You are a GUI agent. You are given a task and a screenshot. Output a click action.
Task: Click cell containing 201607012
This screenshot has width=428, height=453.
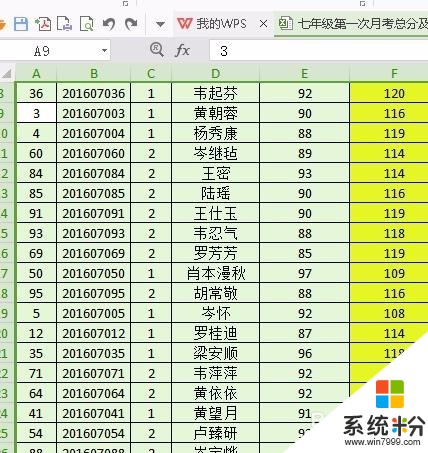[x=94, y=333]
